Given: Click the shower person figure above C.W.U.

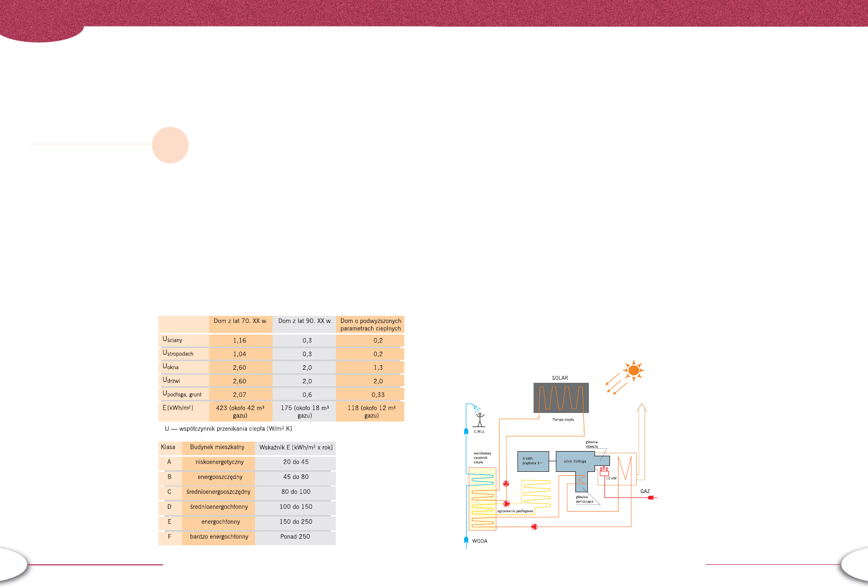Looking at the screenshot, I should click(x=480, y=419).
